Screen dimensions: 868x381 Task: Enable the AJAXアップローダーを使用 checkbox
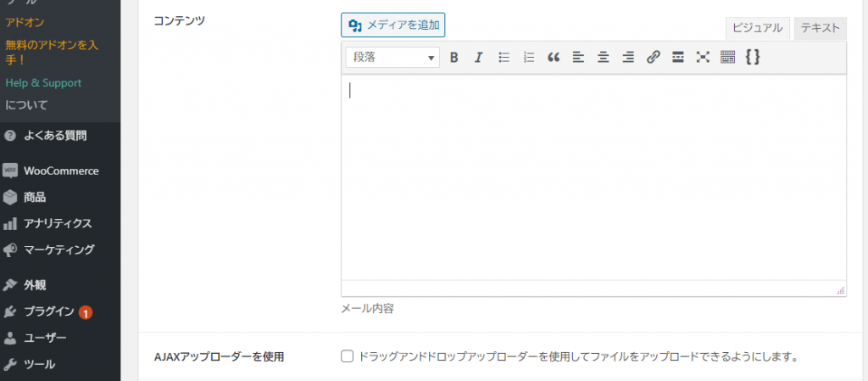click(347, 356)
